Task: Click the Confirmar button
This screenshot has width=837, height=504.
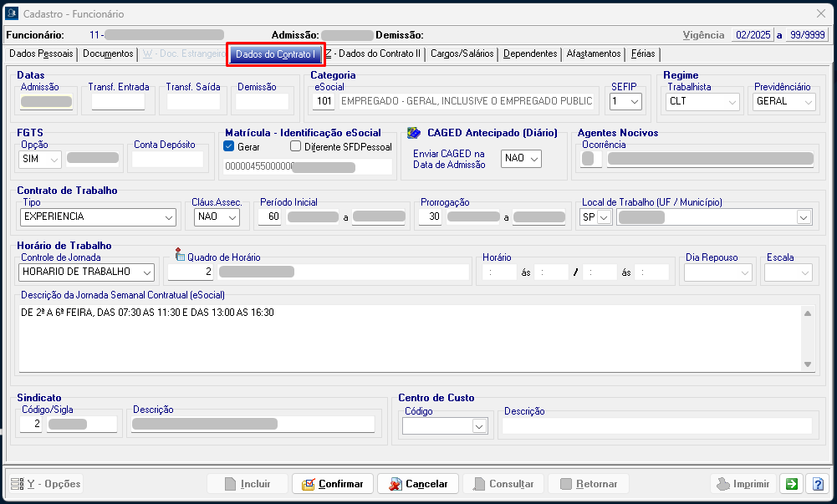Action: (332, 484)
